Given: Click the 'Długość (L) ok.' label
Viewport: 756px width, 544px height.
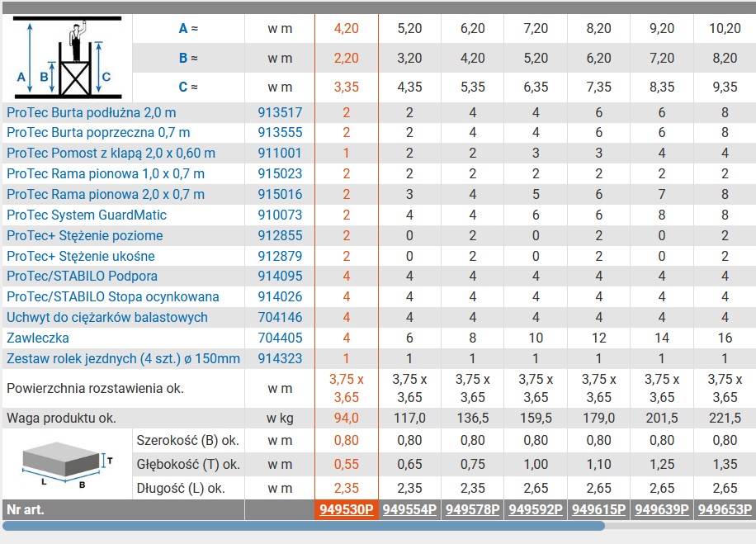Looking at the screenshot, I should coord(181,489).
